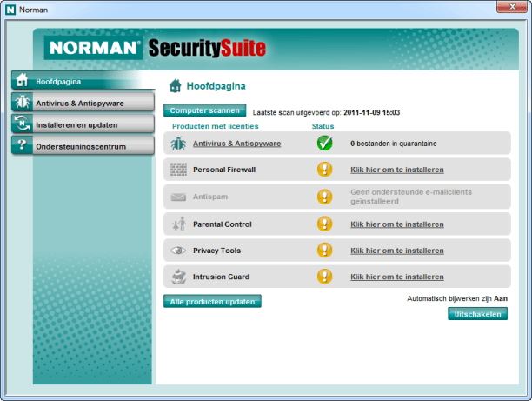The width and height of the screenshot is (532, 401).
Task: Click the brick wall icon for Personal Firewall
Action: pos(178,169)
